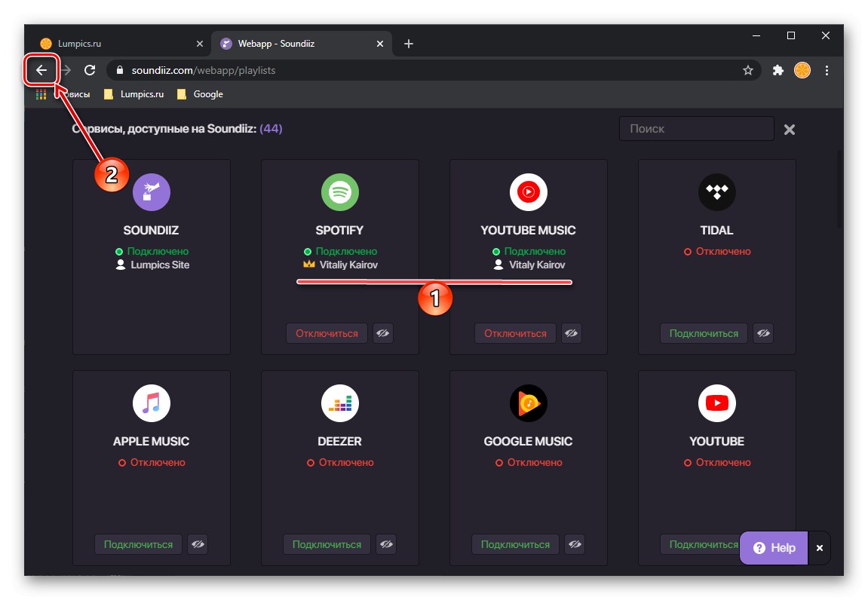Click the YouTube Music logo icon
The width and height of the screenshot is (868, 600).
point(529,192)
